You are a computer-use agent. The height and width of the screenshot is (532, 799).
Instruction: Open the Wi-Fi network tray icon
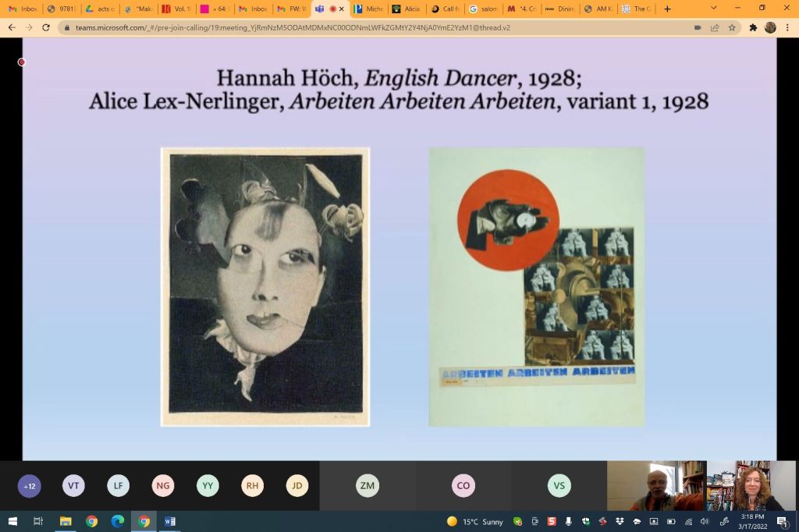[688, 521]
